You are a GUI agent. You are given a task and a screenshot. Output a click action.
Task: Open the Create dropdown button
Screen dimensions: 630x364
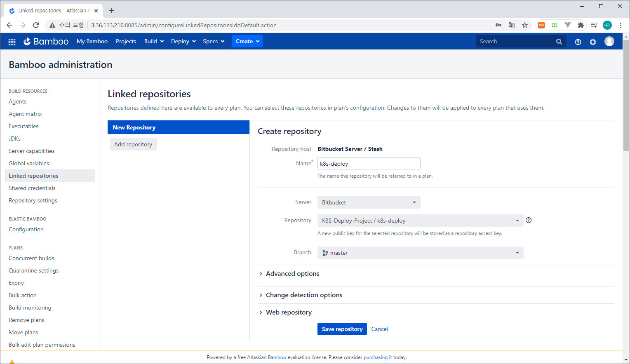[x=247, y=41]
